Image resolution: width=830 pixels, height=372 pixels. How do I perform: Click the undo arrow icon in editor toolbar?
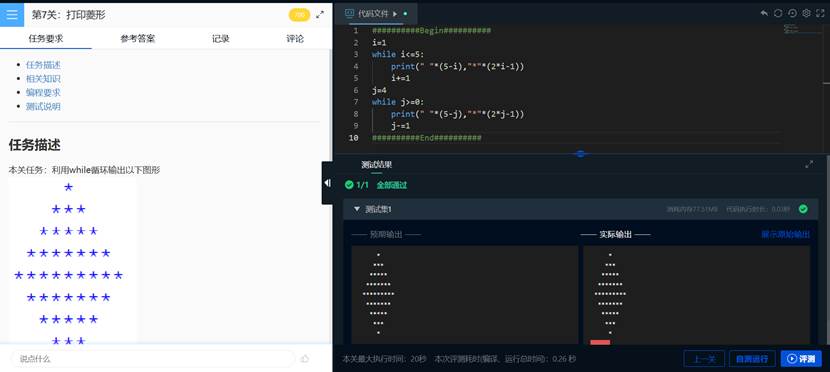(764, 13)
